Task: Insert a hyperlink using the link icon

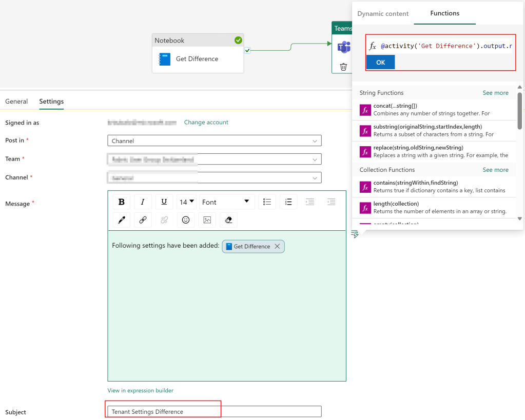Action: pos(143,220)
